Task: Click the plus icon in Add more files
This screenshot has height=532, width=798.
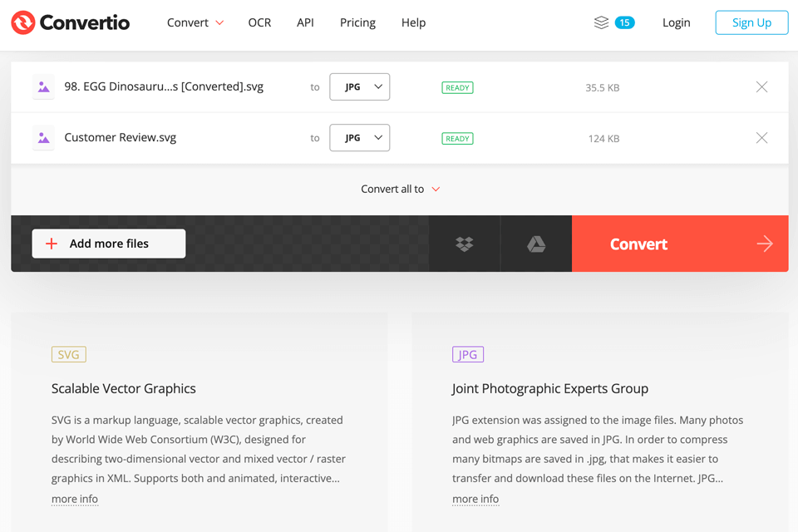Action: tap(52, 244)
